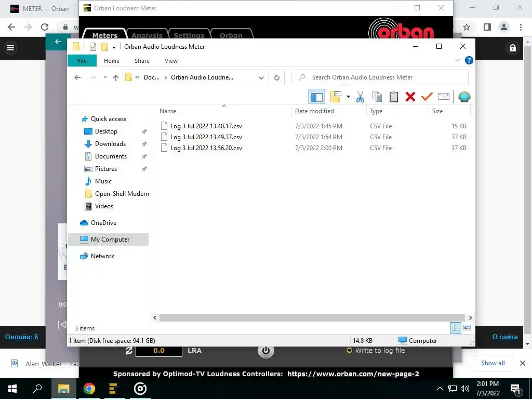Open the Classic Explorer shell settings icon
Screen dimensions: 532x399
coord(464,97)
